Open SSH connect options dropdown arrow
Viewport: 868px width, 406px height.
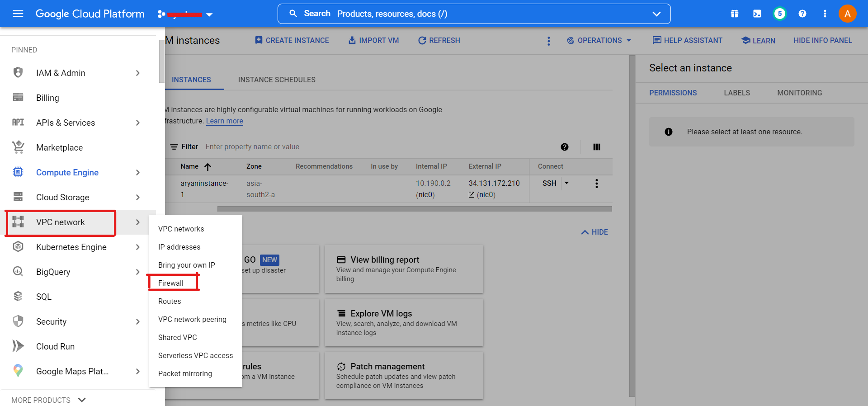click(566, 183)
